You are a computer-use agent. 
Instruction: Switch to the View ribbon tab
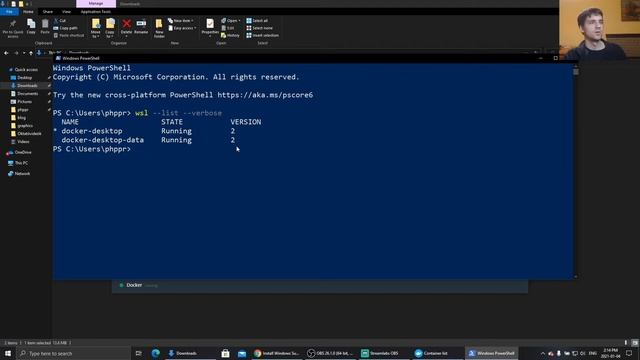click(66, 12)
